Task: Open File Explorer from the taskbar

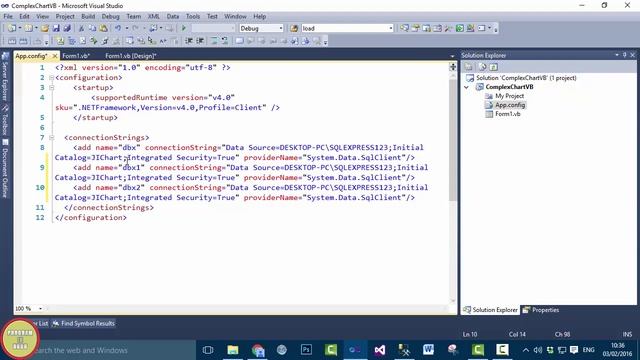Action: 233,350
